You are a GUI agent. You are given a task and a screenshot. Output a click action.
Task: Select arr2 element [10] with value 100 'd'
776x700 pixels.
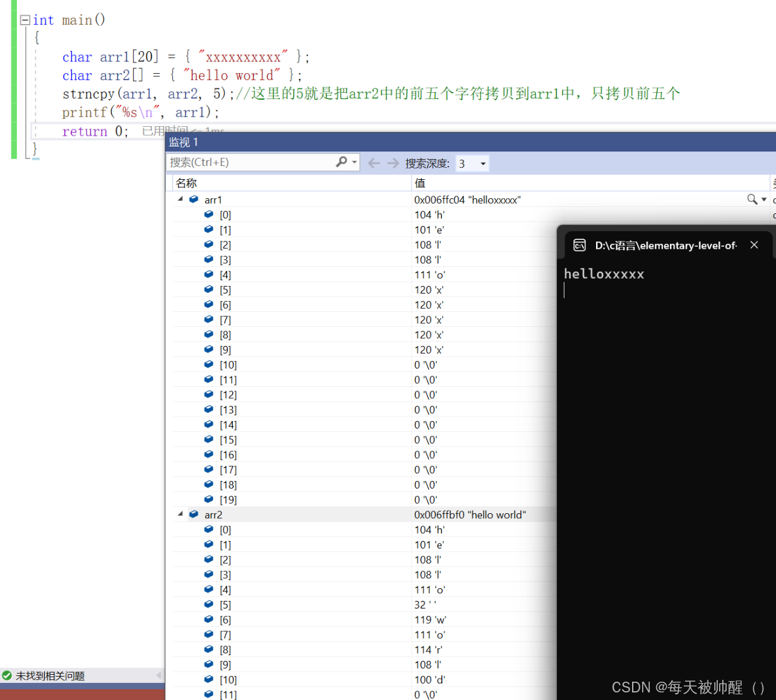364,680
